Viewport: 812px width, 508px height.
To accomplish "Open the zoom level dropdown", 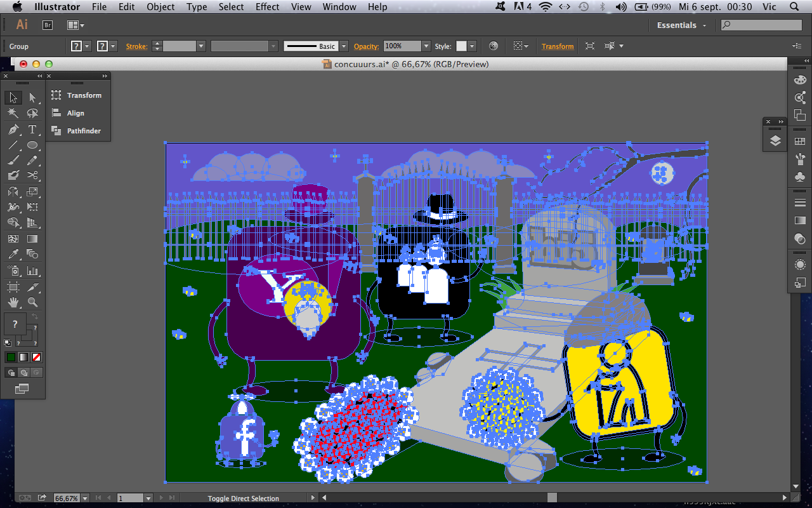I will click(86, 498).
